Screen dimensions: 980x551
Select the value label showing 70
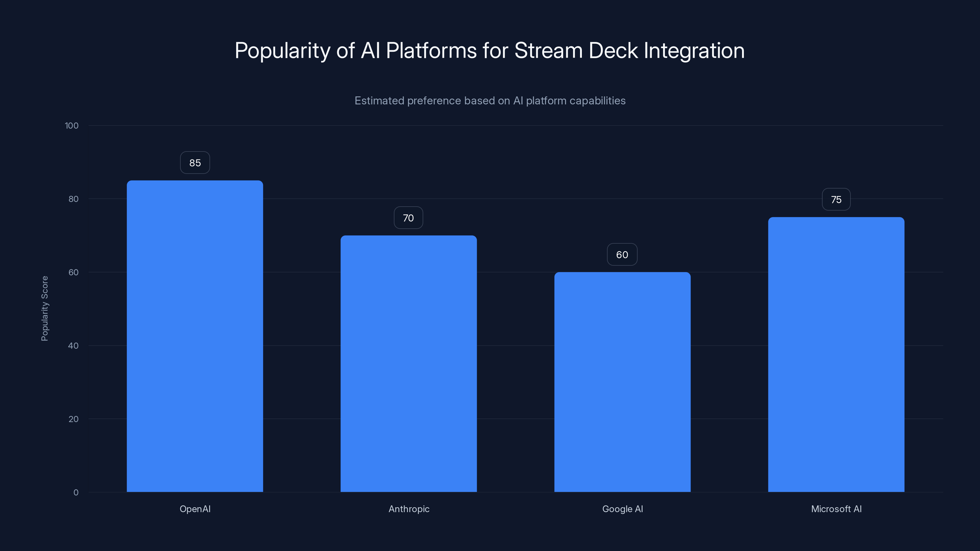point(409,218)
